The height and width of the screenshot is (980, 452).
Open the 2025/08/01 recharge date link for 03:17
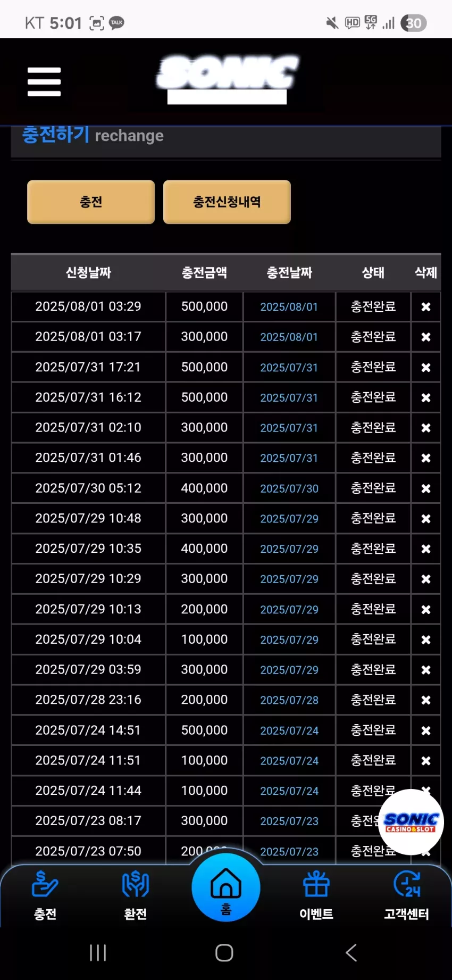[289, 337]
